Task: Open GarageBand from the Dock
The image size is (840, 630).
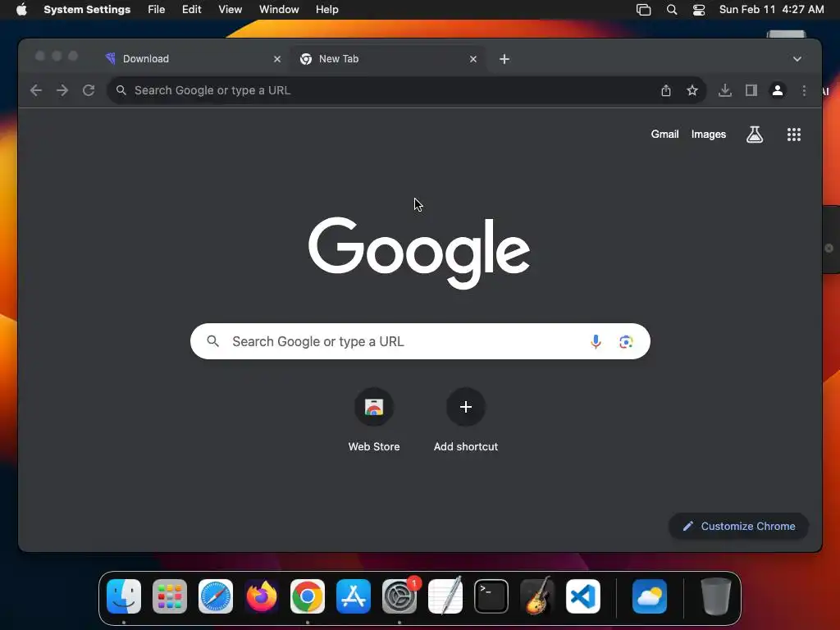Action: click(536, 596)
